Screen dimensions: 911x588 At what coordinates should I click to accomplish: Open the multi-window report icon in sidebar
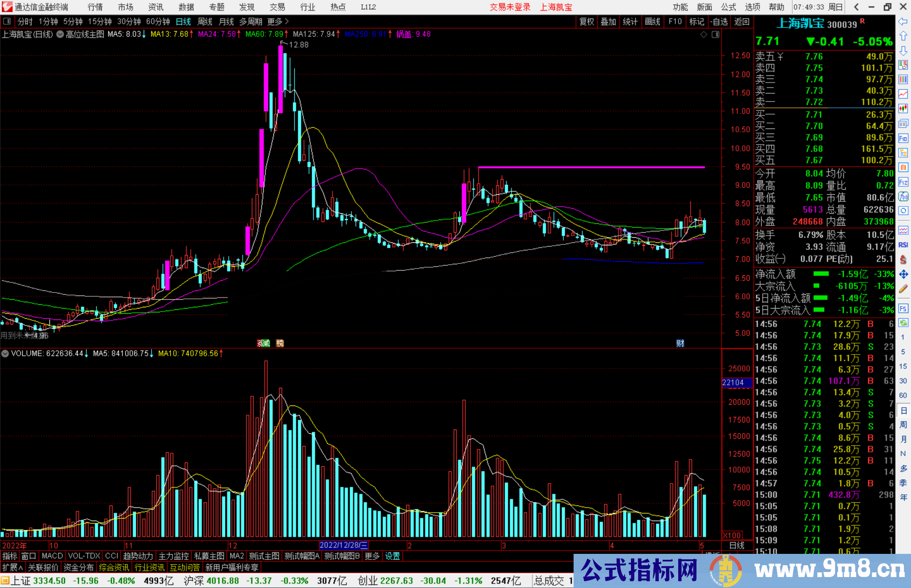(903, 124)
